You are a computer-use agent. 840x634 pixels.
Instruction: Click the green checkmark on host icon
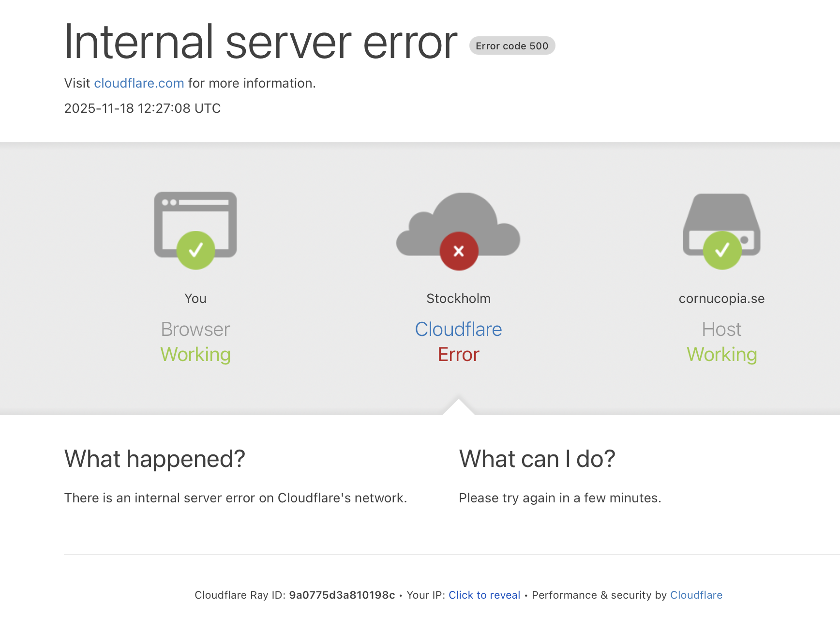click(722, 250)
